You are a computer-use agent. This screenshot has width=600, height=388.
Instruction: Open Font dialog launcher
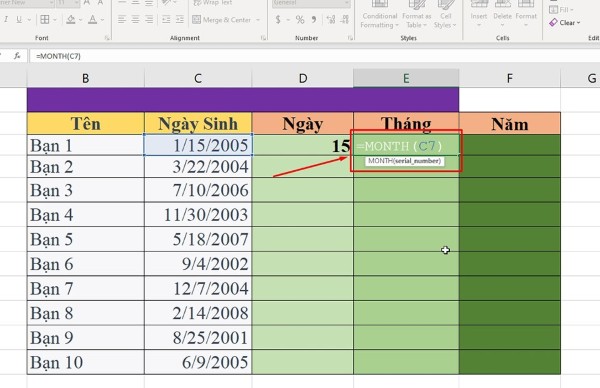107,38
